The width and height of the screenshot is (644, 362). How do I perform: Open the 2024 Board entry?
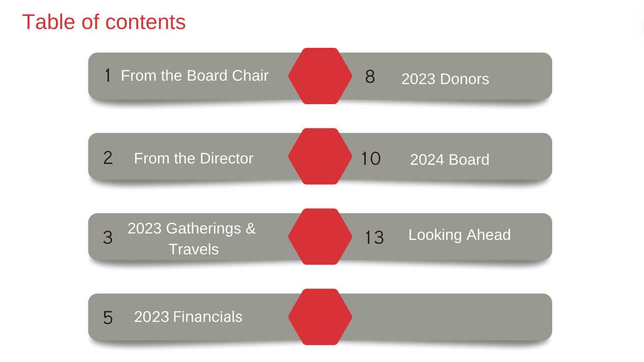click(x=450, y=160)
